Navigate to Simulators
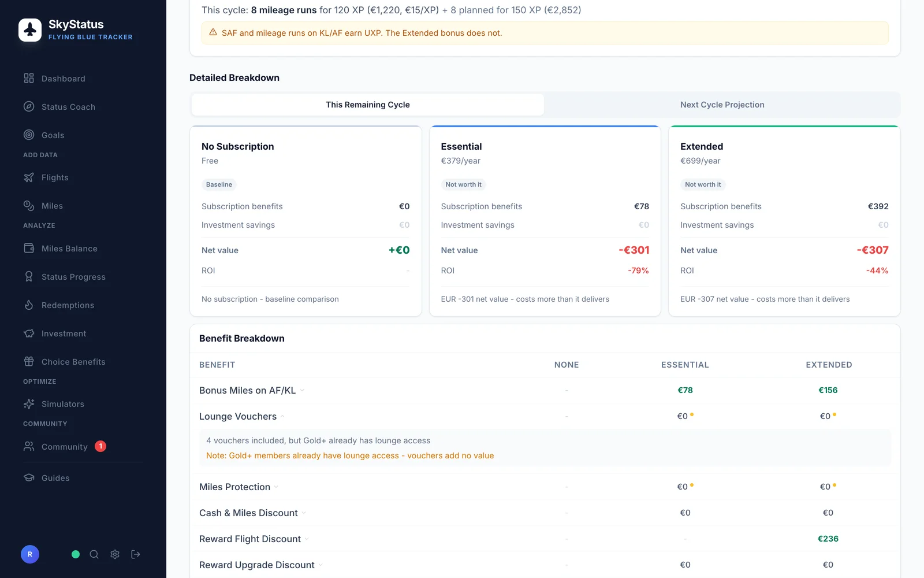 click(x=83, y=404)
